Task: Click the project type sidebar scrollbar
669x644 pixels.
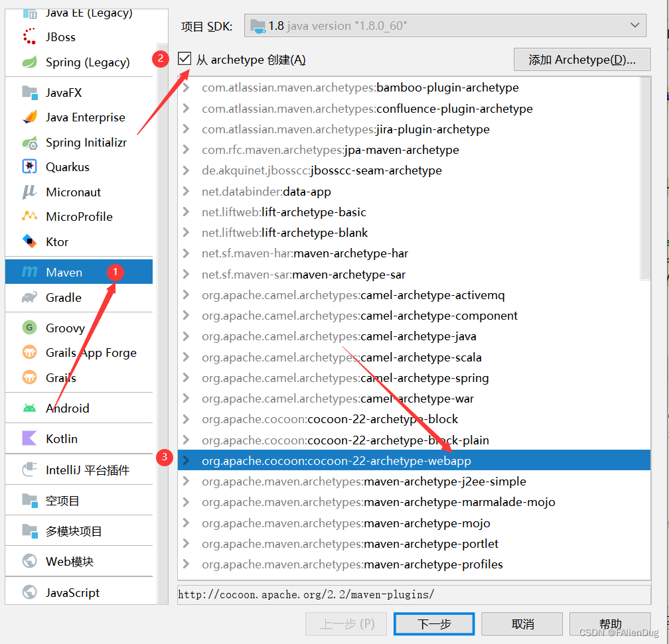Action: pos(162,323)
